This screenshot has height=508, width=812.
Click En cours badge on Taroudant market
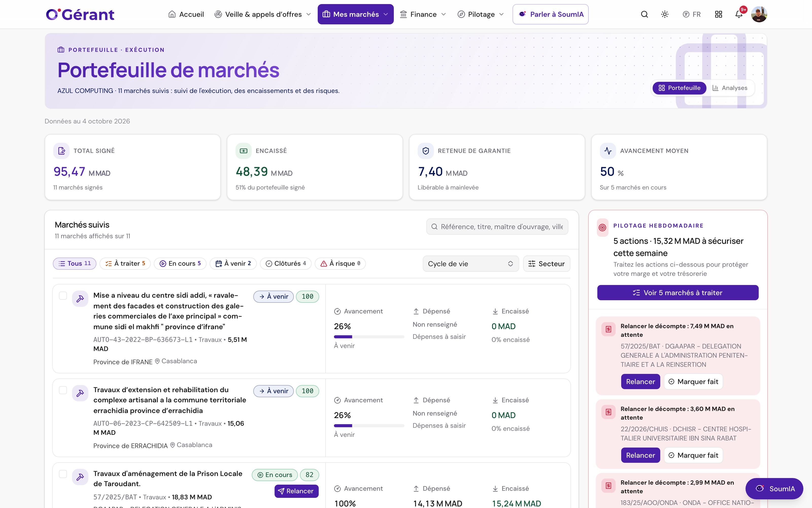(275, 475)
